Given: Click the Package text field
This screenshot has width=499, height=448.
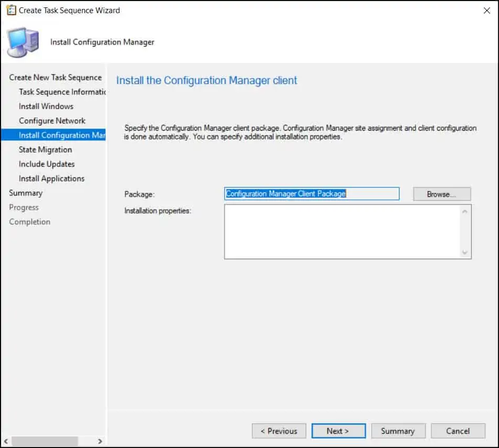Looking at the screenshot, I should (312, 194).
